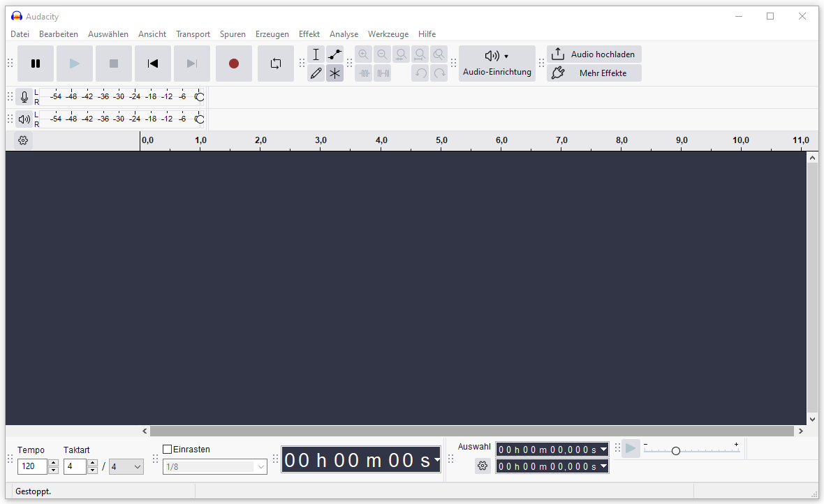The image size is (824, 504).
Task: Click the Mehr Effekte button
Action: (x=594, y=73)
